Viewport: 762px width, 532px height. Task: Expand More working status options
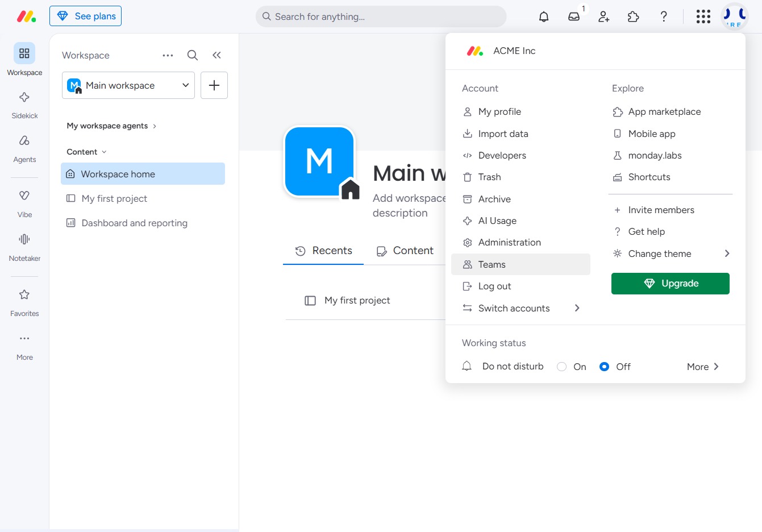[703, 367]
